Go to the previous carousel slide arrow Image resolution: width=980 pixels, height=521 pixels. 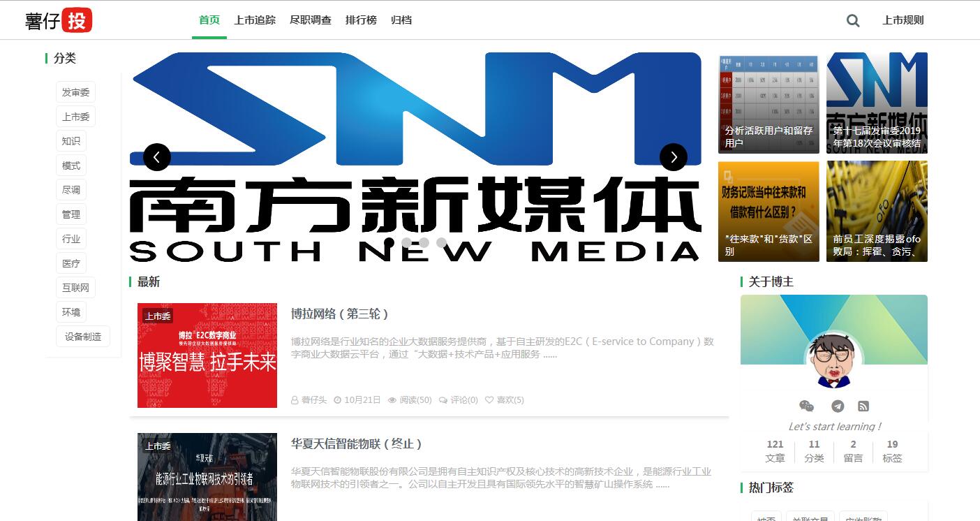tap(157, 157)
